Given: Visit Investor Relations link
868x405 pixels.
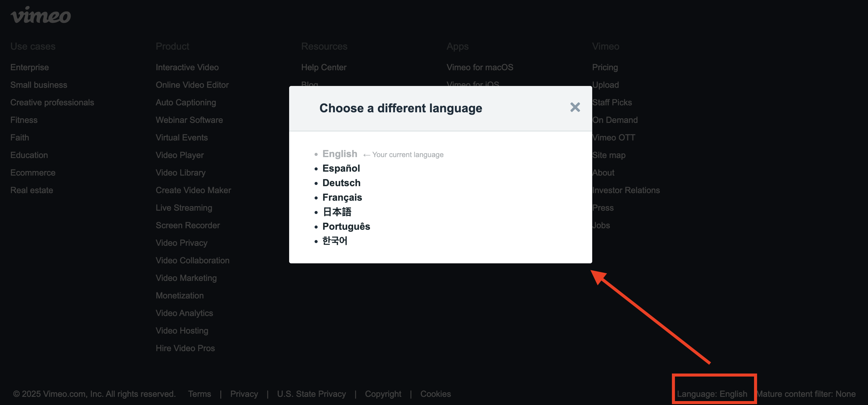Looking at the screenshot, I should [626, 190].
